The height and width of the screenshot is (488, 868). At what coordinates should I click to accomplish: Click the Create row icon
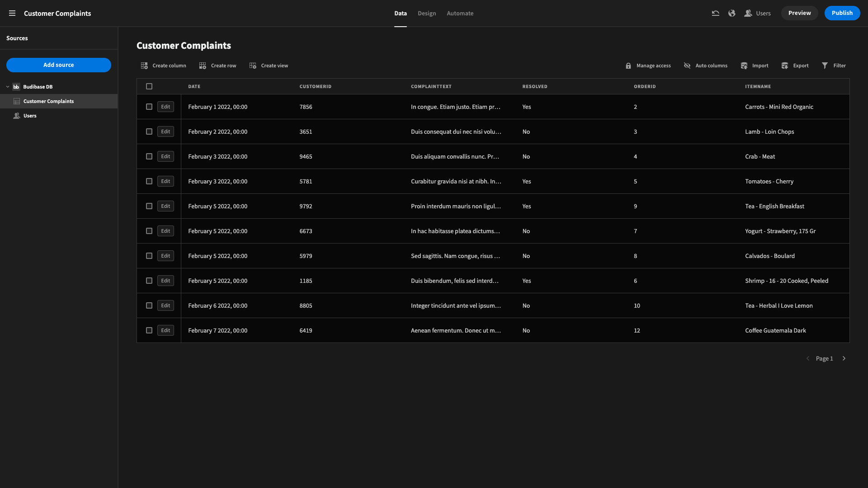[203, 66]
